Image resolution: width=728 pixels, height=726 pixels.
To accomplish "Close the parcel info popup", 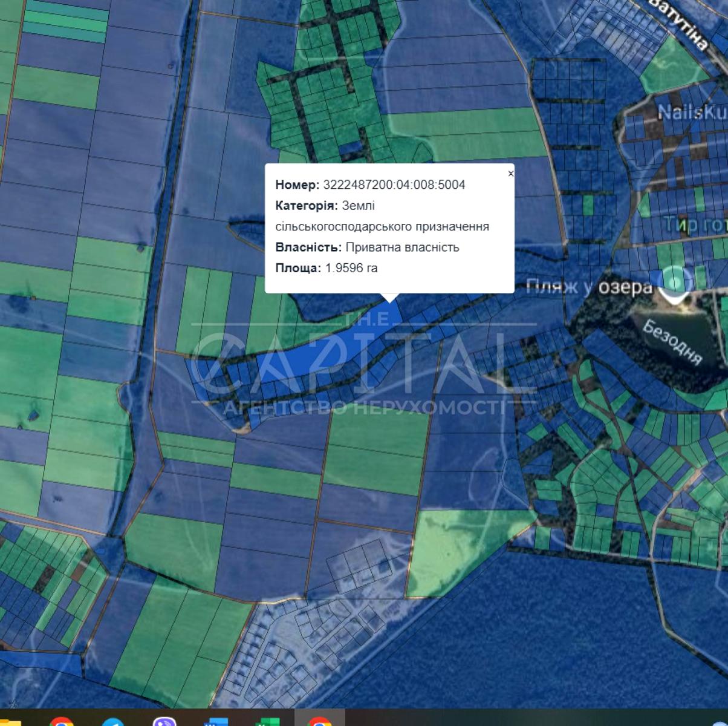I will [511, 174].
